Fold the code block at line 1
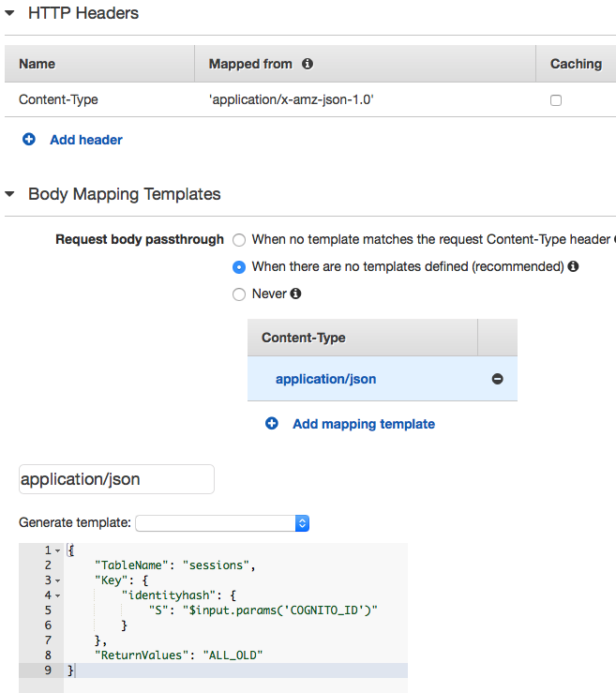 point(57,550)
